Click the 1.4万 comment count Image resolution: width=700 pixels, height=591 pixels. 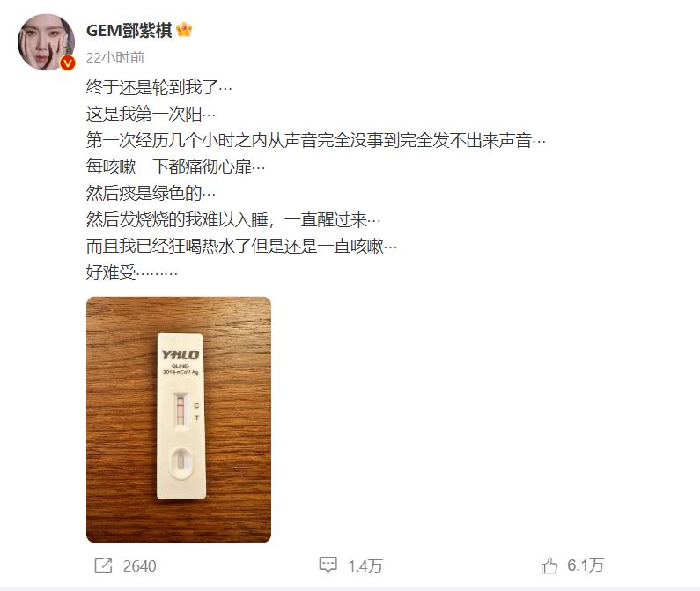point(365,566)
